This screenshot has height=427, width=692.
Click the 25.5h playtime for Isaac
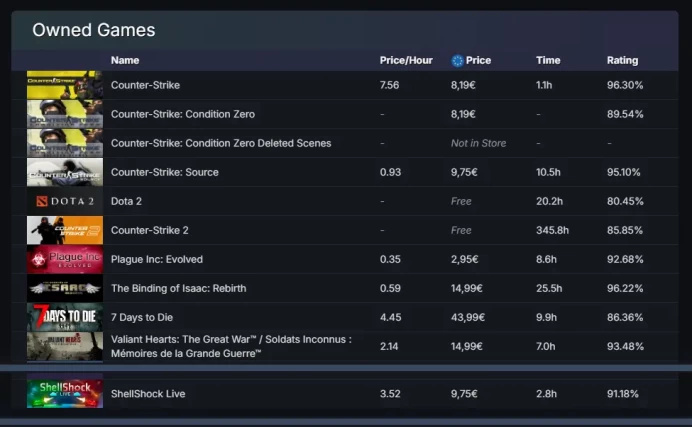[x=549, y=288]
